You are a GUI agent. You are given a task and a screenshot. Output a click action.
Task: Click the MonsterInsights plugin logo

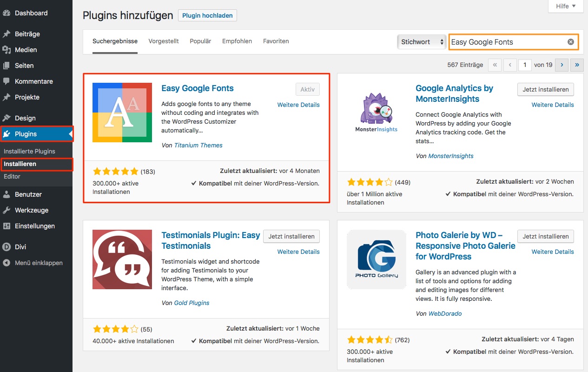(377, 113)
